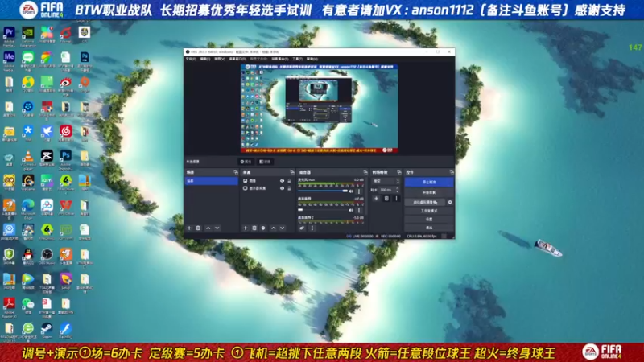Toggle visibility eye of display capture source
Screen dimensions: 644x362
[283, 188]
